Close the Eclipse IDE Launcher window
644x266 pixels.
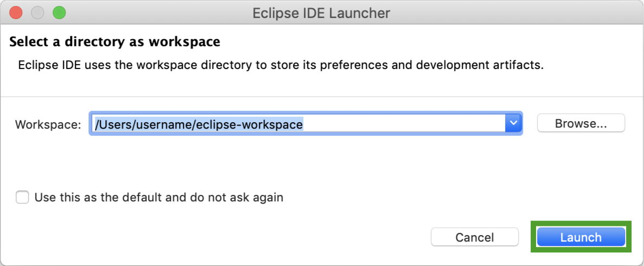(16, 12)
